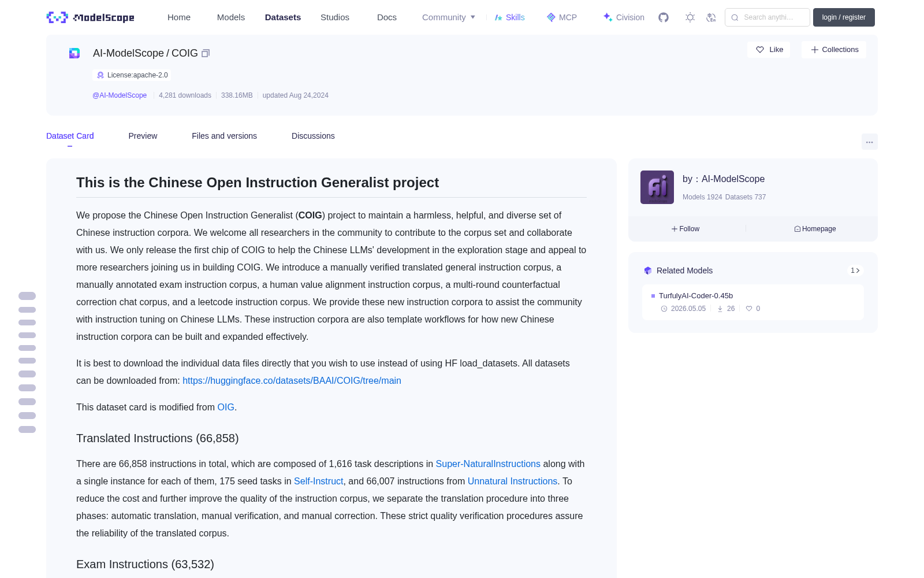The height and width of the screenshot is (578, 924).
Task: Open the Discussions tab
Action: pos(313,136)
